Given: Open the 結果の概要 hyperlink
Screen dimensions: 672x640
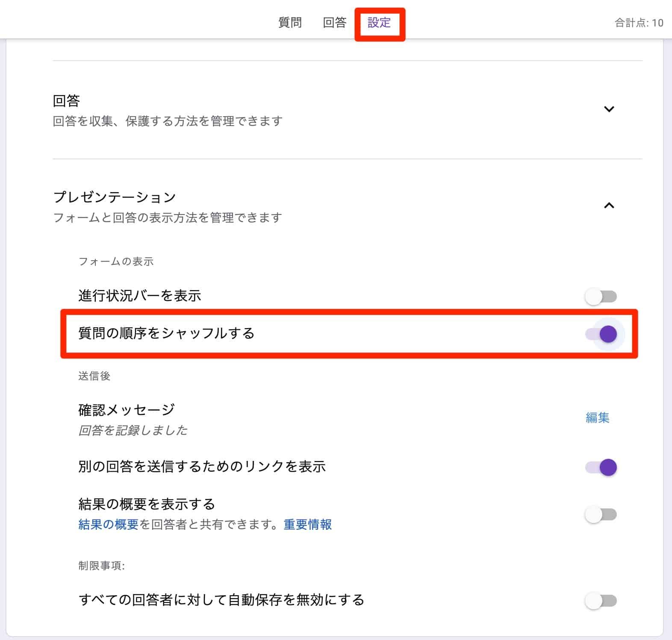Looking at the screenshot, I should (x=108, y=524).
